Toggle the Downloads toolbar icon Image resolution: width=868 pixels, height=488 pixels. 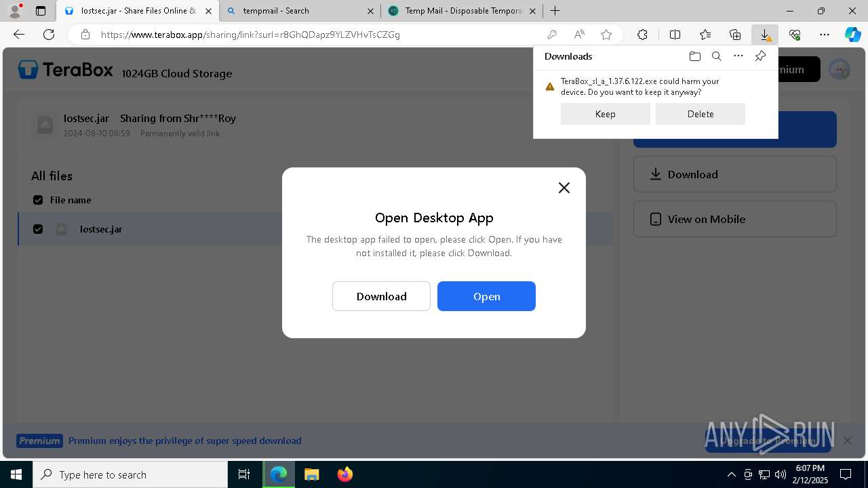(765, 35)
